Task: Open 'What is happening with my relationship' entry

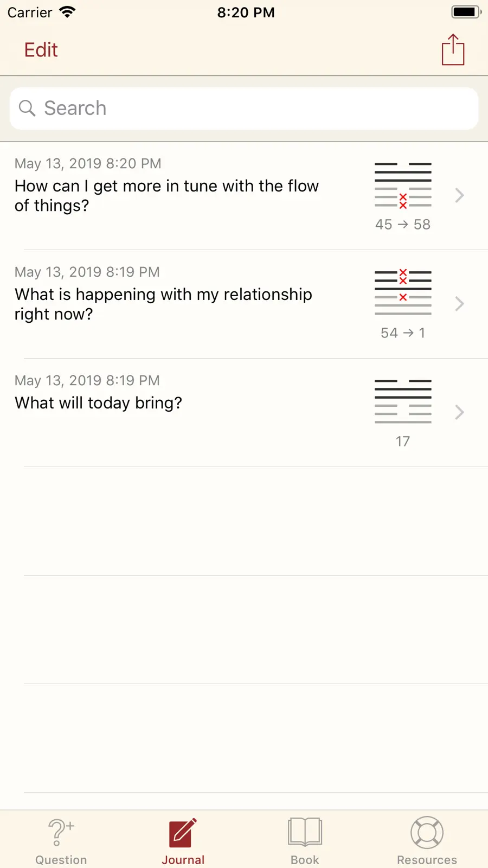Action: pos(244,304)
